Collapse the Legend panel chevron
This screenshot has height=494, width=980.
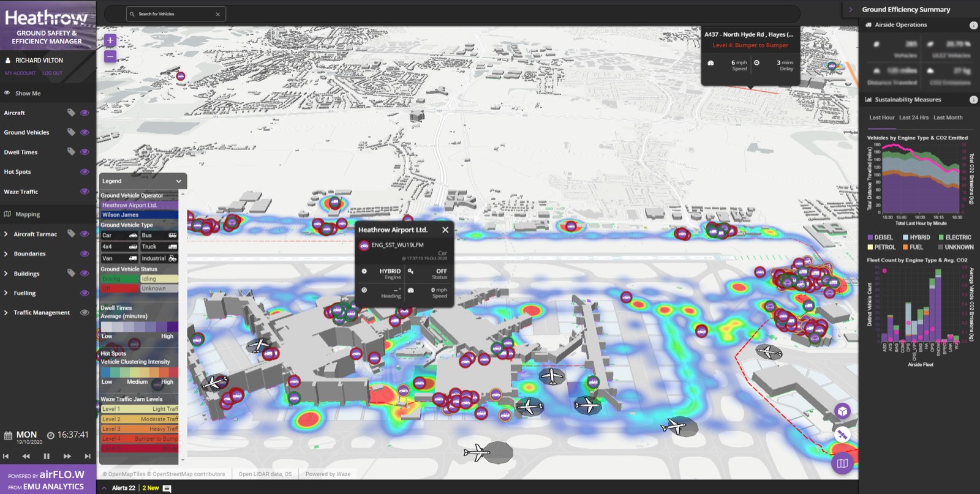179,181
